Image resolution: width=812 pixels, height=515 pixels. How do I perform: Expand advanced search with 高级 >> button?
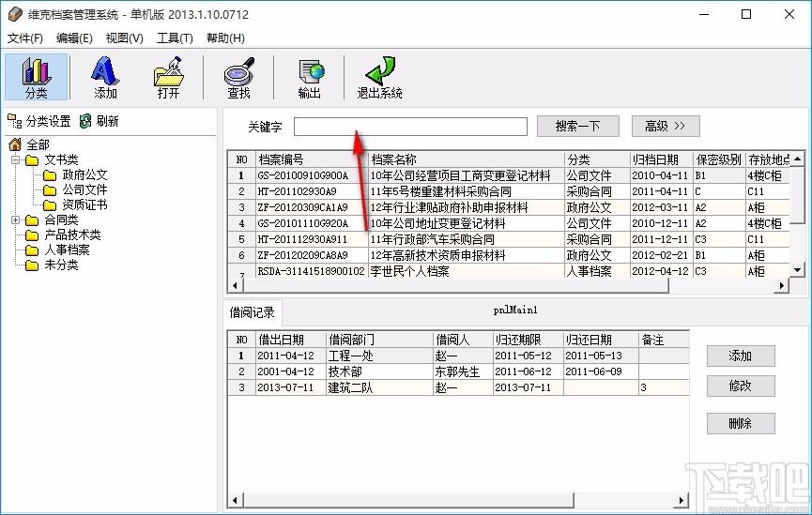coord(666,126)
